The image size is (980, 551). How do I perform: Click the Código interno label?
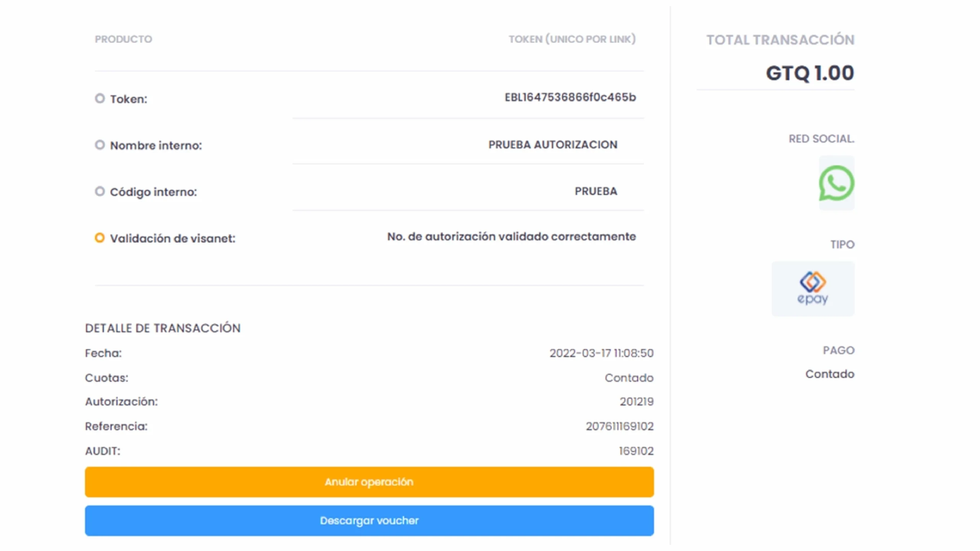point(154,192)
